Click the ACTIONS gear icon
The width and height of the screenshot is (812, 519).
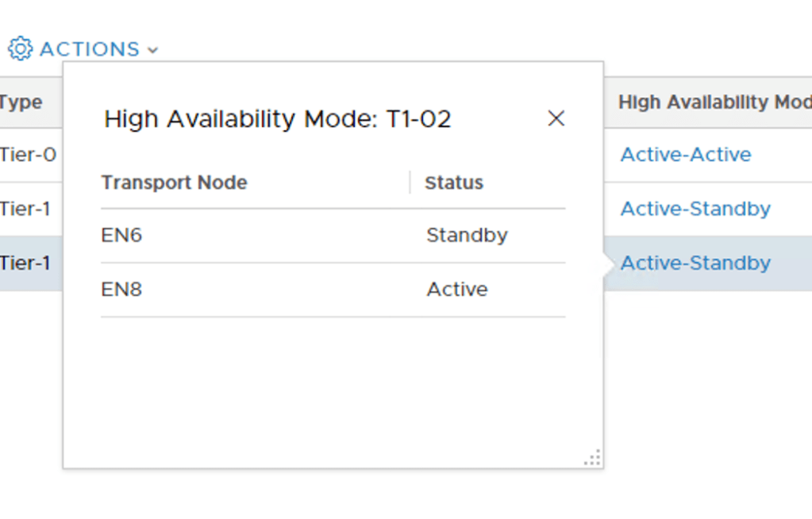[x=20, y=48]
